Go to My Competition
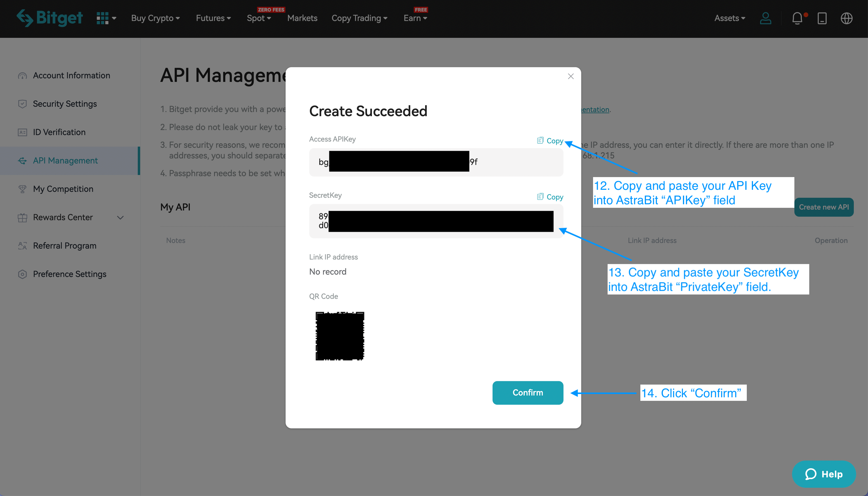The image size is (868, 496). point(63,189)
